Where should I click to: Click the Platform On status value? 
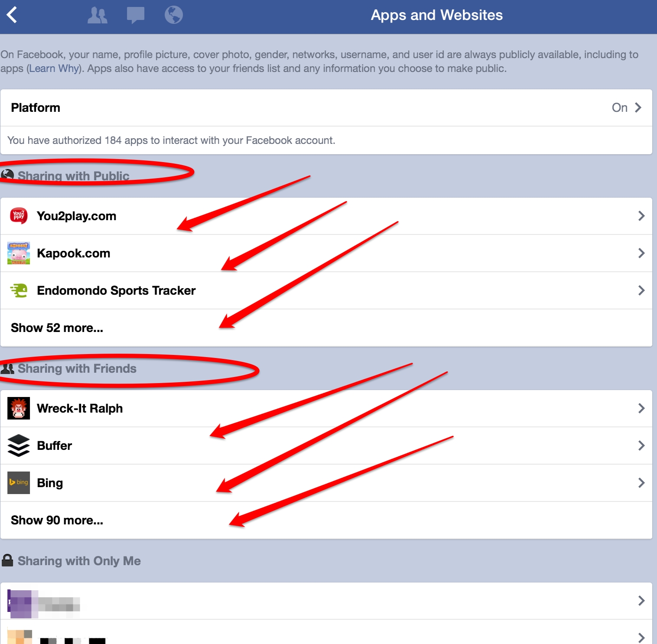620,107
